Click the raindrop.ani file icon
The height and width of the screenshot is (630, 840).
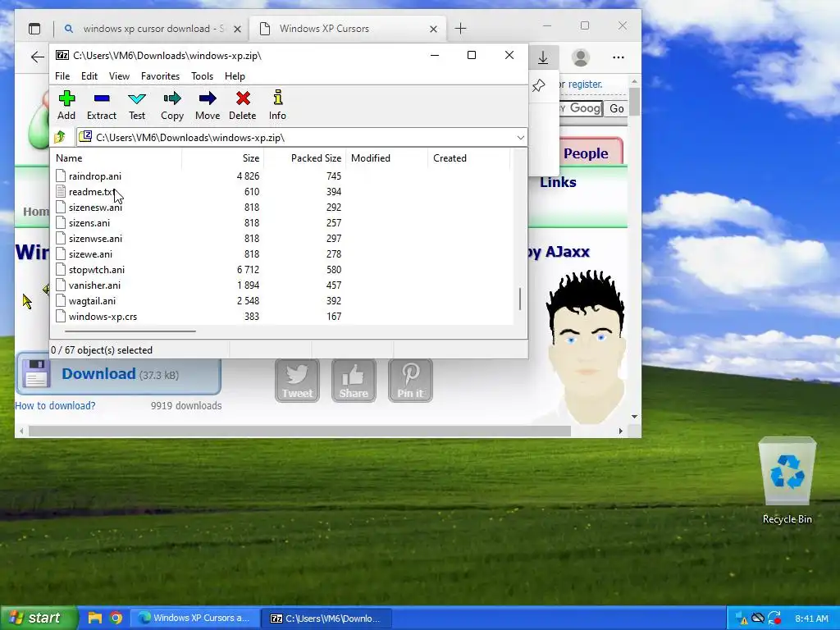point(61,176)
